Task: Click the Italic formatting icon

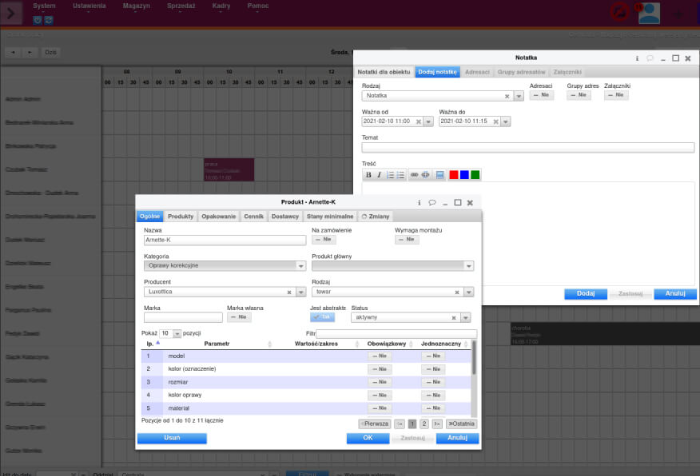Action: tap(378, 175)
